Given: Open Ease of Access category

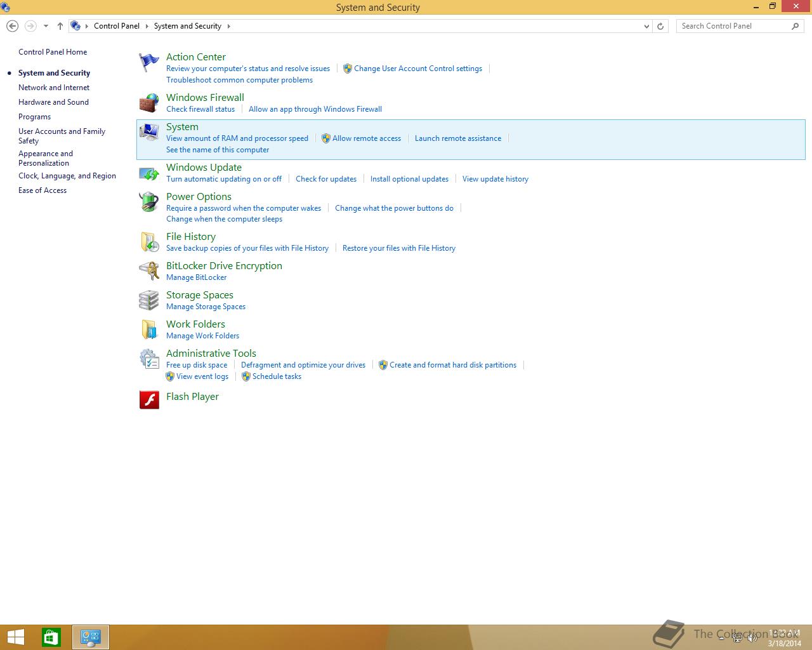Looking at the screenshot, I should coord(43,190).
